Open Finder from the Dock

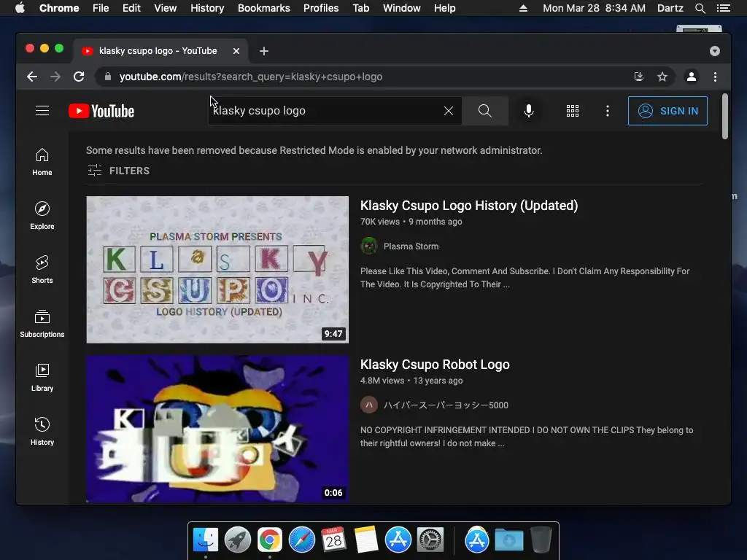pyautogui.click(x=206, y=540)
